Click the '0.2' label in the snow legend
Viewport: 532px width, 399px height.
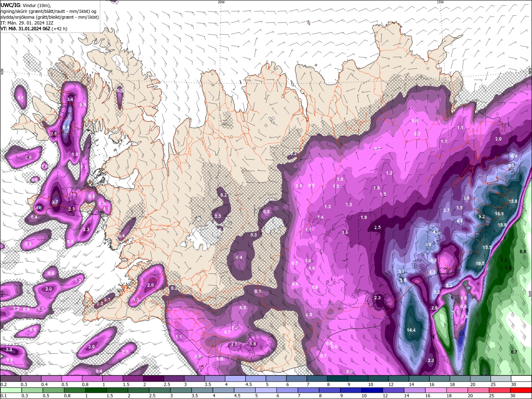[x=3, y=384]
